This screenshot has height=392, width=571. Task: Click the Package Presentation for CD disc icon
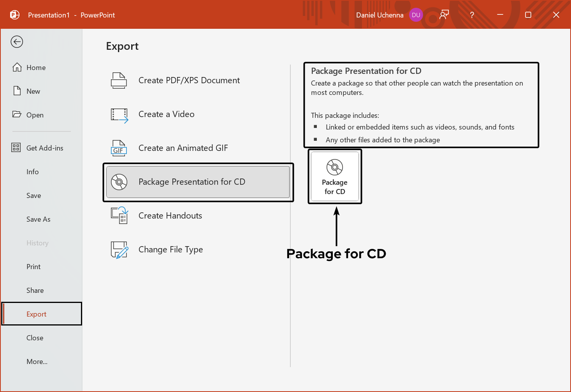pyautogui.click(x=119, y=182)
